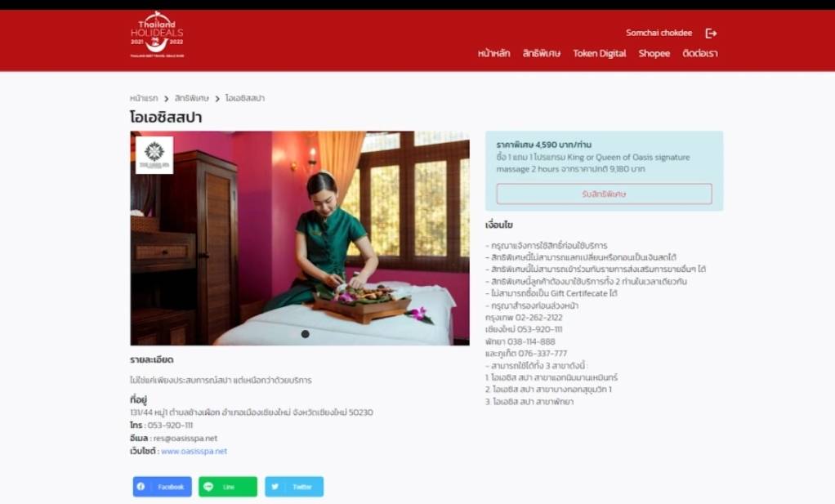
Task: Click the spa massage room photo
Action: [x=300, y=238]
